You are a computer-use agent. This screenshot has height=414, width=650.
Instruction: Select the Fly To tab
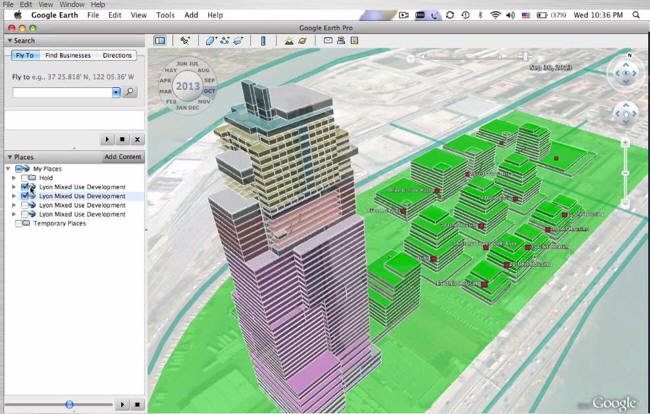[x=25, y=55]
